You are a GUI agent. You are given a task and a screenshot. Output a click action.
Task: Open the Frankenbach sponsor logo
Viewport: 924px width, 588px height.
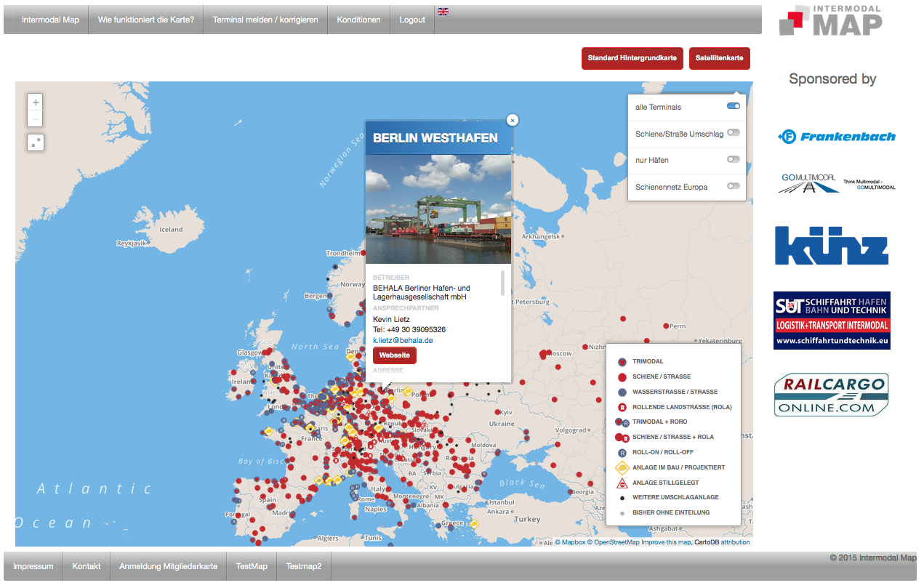836,137
